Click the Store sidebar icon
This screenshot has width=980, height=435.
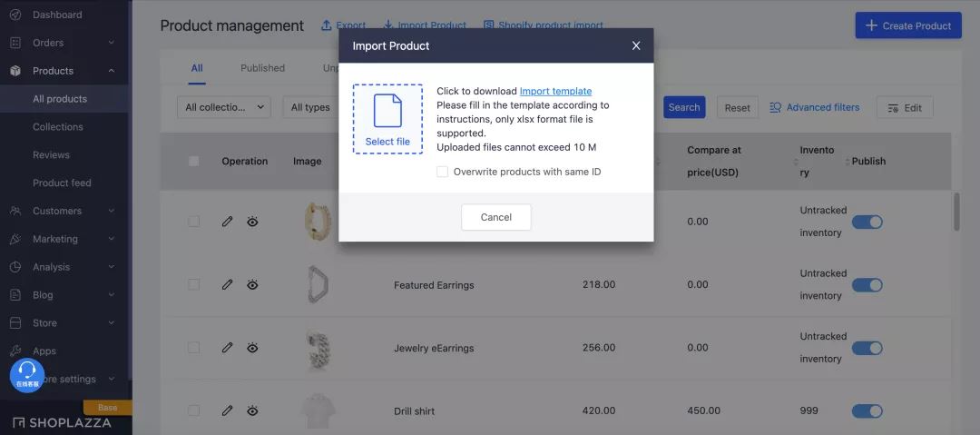tap(15, 323)
